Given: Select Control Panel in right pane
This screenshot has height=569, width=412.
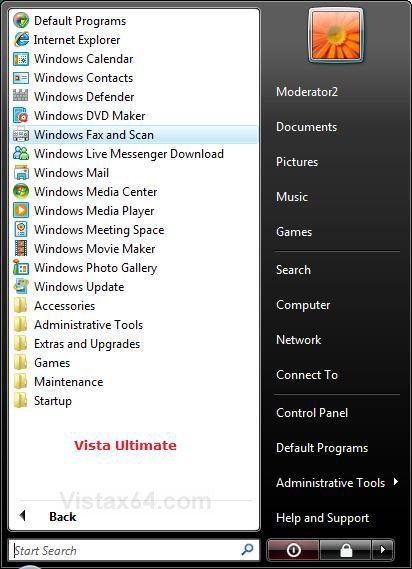Looking at the screenshot, I should 312,413.
